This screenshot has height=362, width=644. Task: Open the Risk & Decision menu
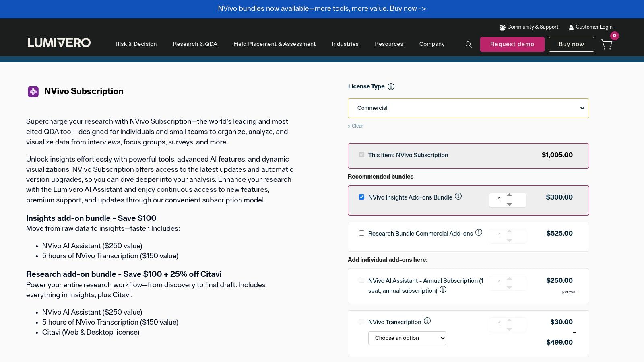(136, 44)
